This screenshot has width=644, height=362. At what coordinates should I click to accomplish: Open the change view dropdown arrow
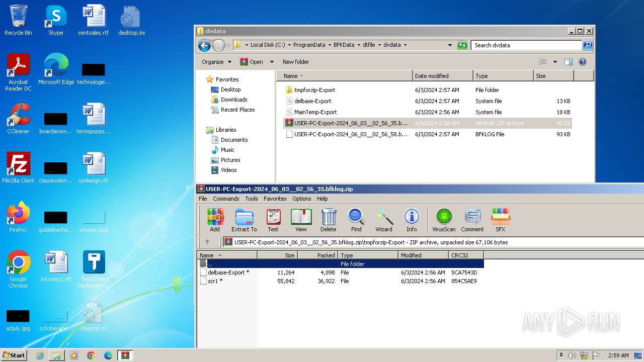pyautogui.click(x=555, y=62)
